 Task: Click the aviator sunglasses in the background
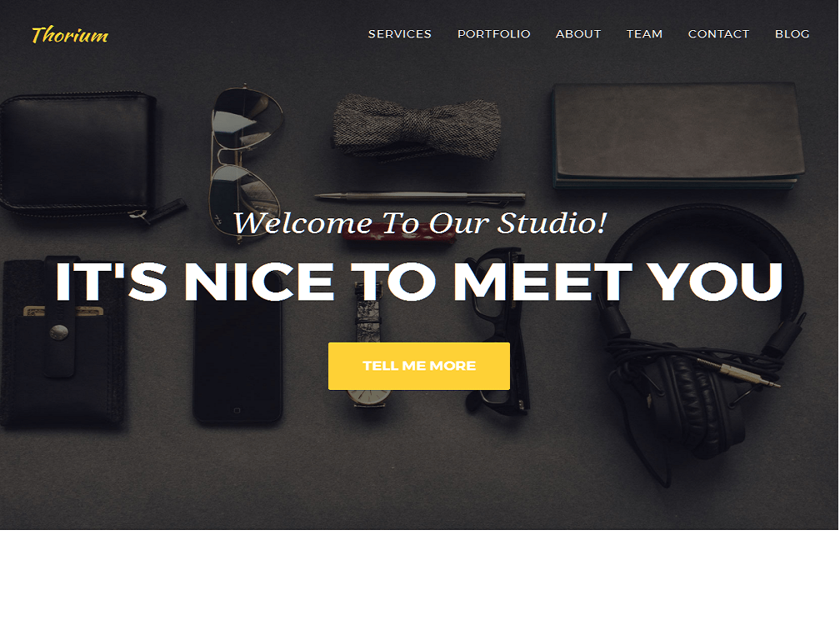[x=247, y=161]
